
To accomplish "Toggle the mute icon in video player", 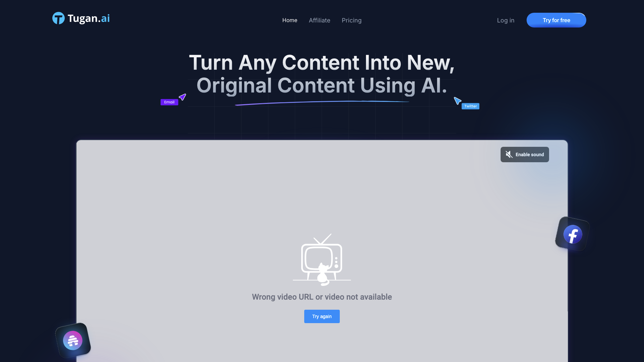I will 509,154.
